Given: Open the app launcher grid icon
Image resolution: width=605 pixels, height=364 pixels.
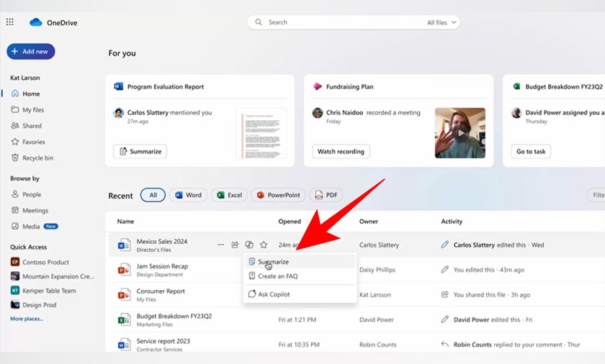Looking at the screenshot, I should [x=9, y=22].
